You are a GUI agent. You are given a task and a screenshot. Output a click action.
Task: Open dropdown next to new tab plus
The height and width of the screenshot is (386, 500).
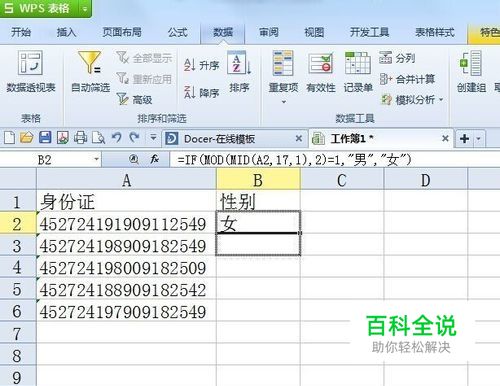coord(479,138)
